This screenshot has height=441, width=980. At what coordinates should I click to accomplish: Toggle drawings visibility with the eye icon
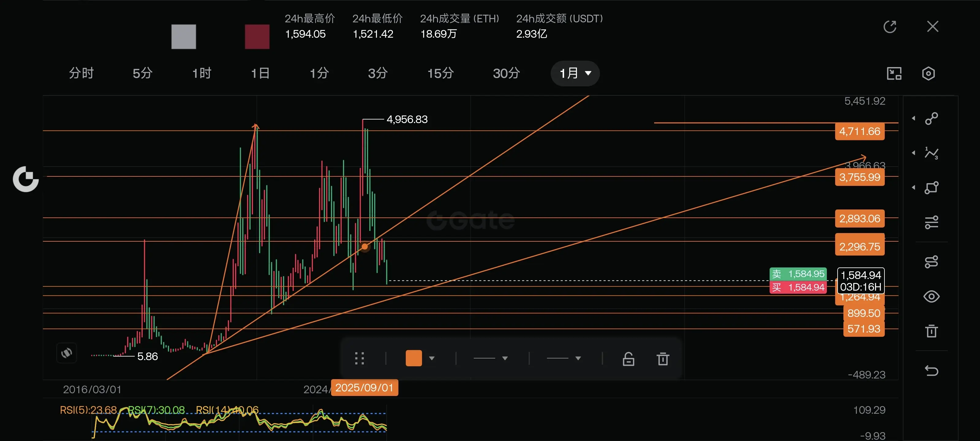pos(931,296)
